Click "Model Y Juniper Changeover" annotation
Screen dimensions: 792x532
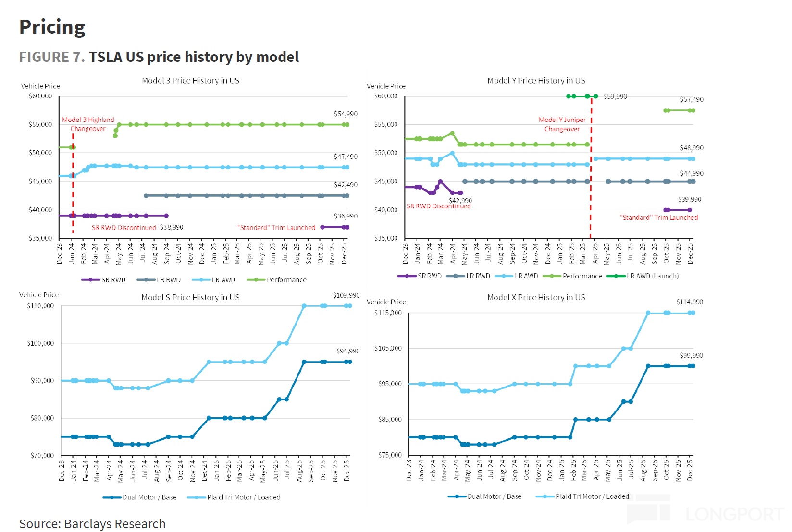[x=562, y=124]
